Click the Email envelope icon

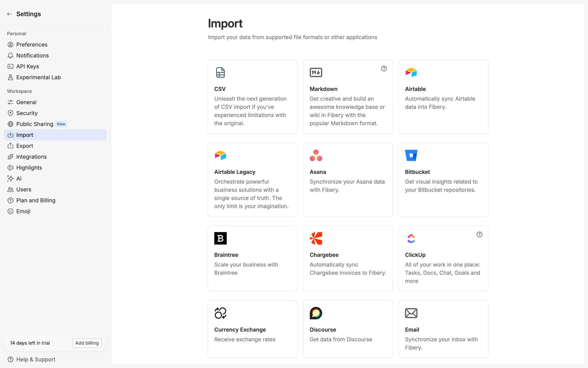(411, 313)
